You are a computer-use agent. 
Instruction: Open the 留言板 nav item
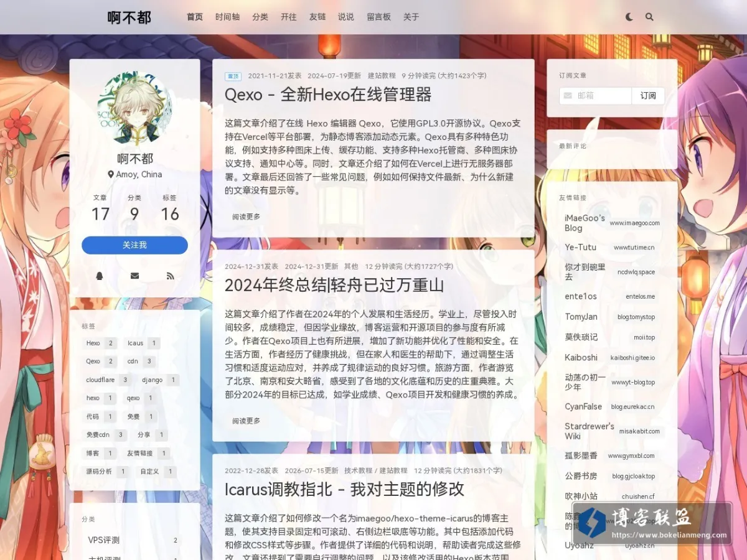[378, 17]
